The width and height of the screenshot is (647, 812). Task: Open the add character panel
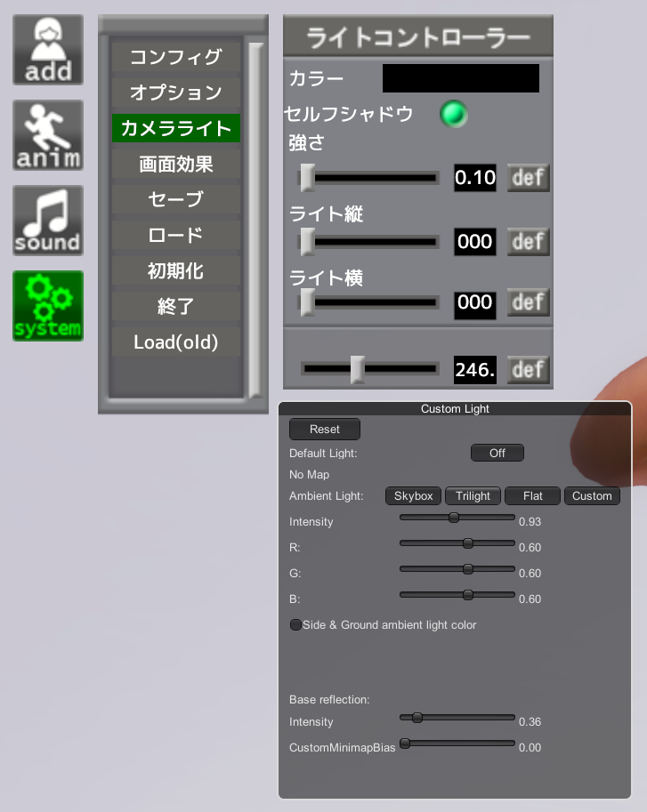[x=48, y=50]
